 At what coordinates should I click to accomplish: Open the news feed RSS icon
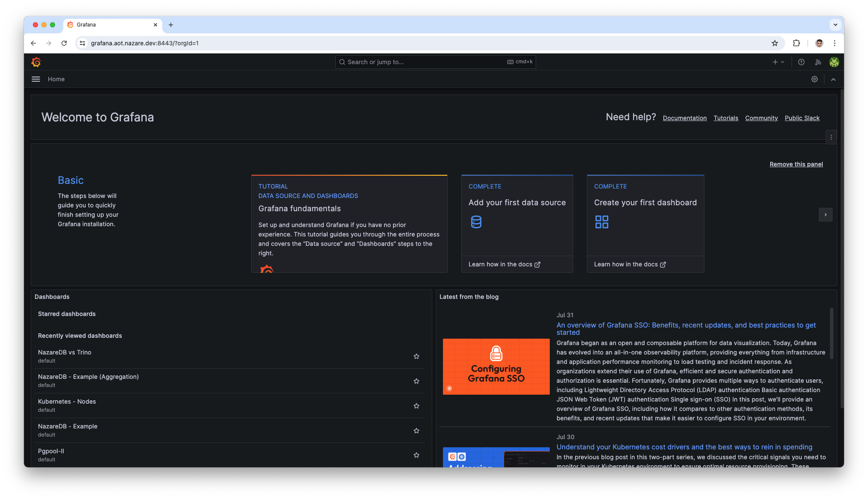[818, 62]
